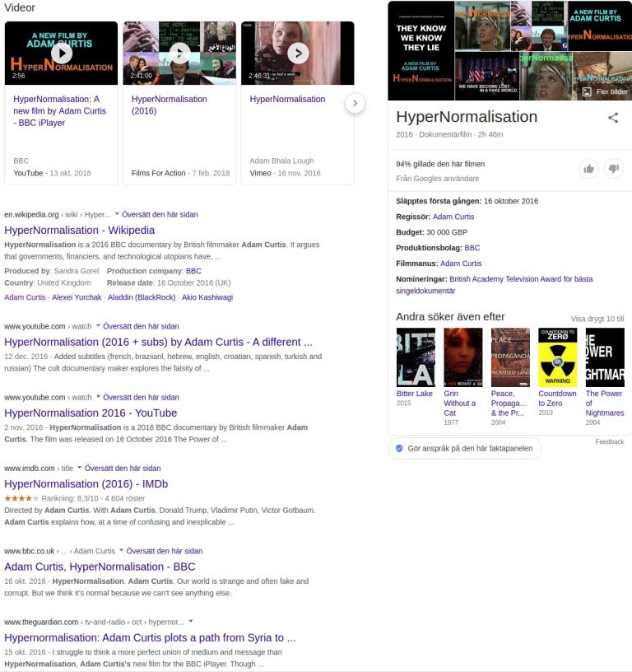Click the shield icon on claim panel button
The width and height of the screenshot is (632, 672).
(399, 448)
